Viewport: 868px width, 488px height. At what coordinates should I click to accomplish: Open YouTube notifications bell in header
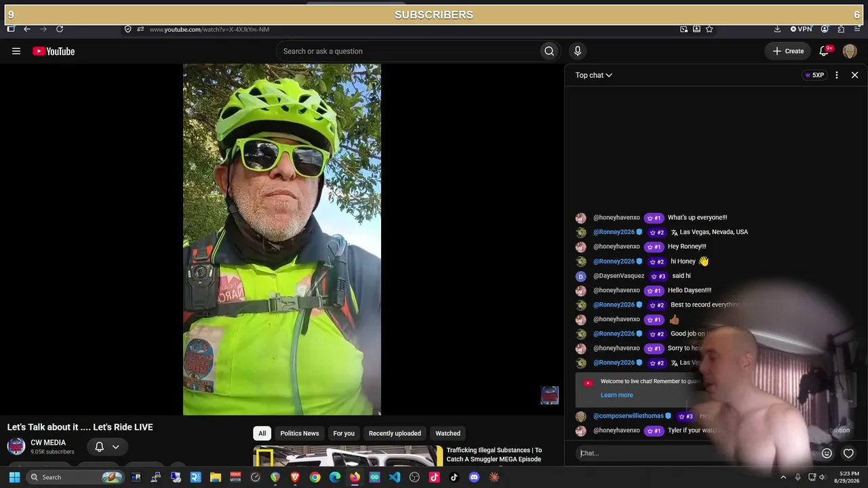(x=825, y=51)
